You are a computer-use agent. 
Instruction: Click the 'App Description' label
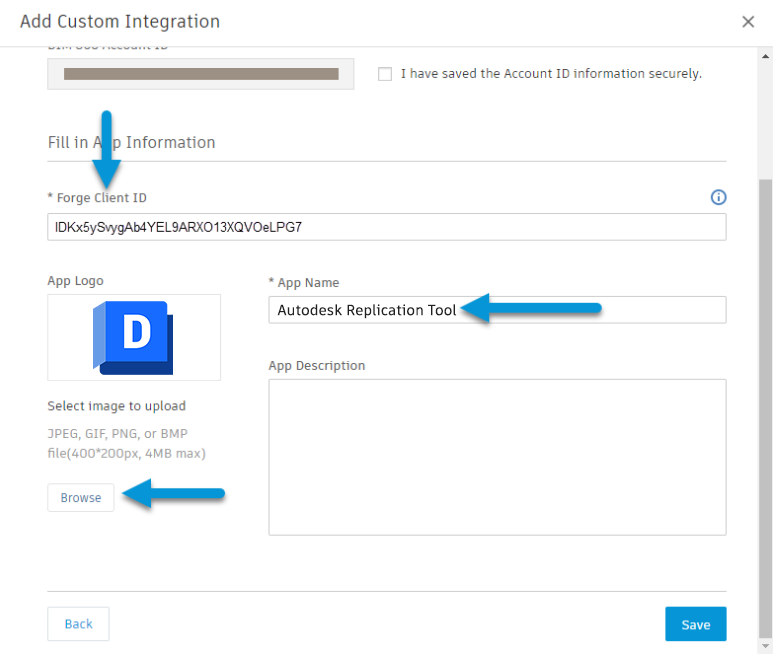tap(316, 366)
